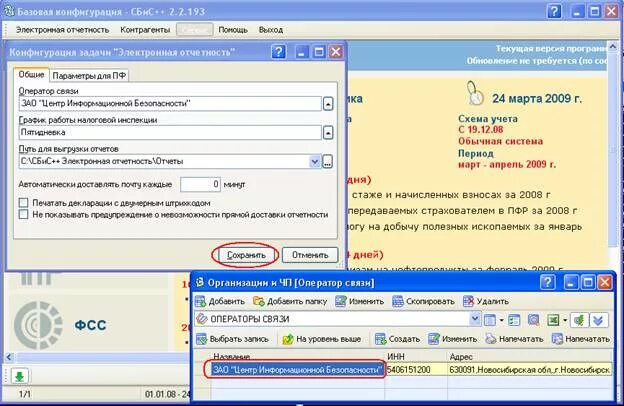Open help in Базовая конфигурация title bar

554,11
